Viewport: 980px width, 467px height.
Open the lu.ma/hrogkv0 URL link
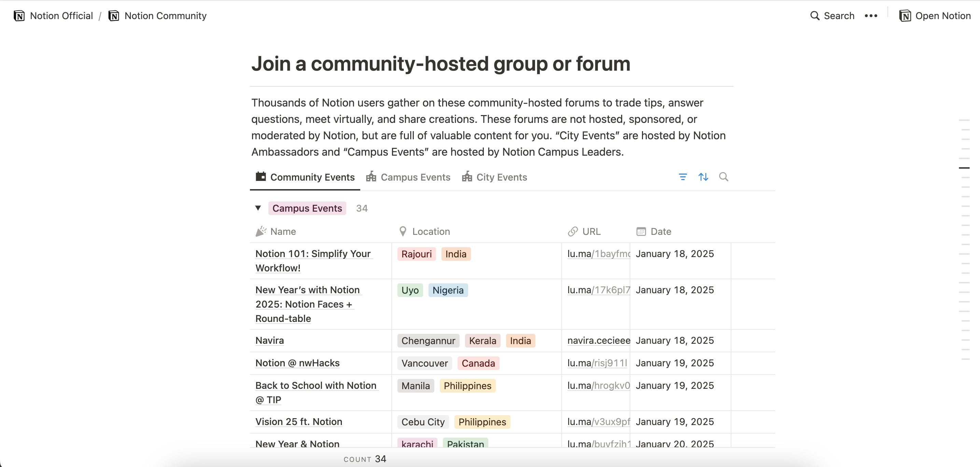(599, 385)
